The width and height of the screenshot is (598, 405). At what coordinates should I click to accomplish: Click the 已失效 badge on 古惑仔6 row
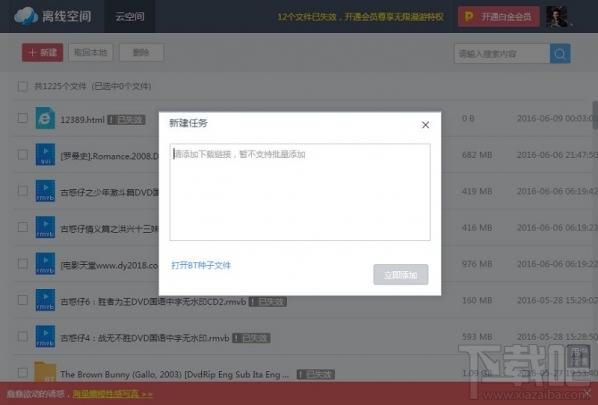coord(268,302)
